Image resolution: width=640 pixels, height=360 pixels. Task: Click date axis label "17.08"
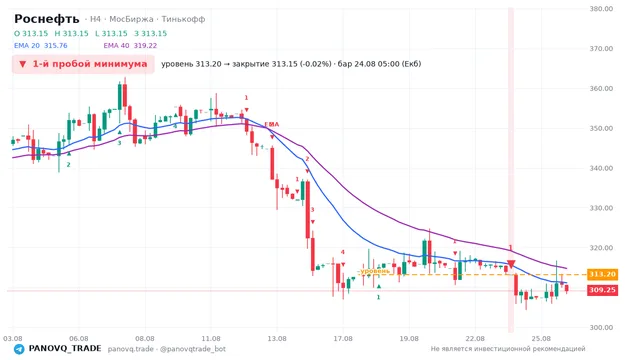click(x=343, y=339)
